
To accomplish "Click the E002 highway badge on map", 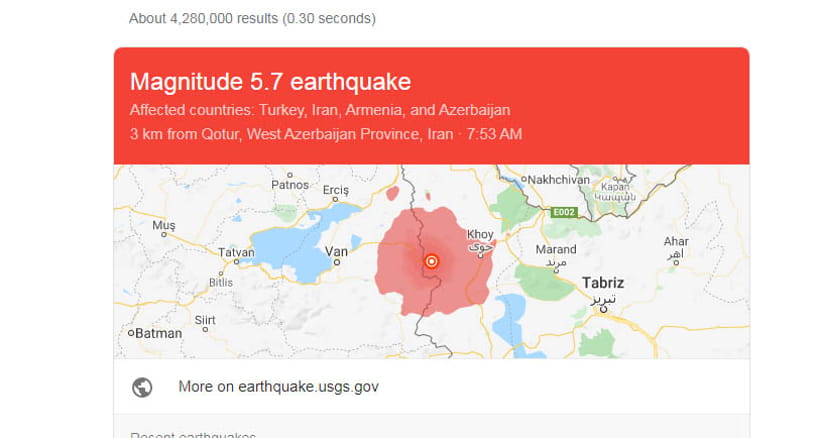I will tap(564, 212).
